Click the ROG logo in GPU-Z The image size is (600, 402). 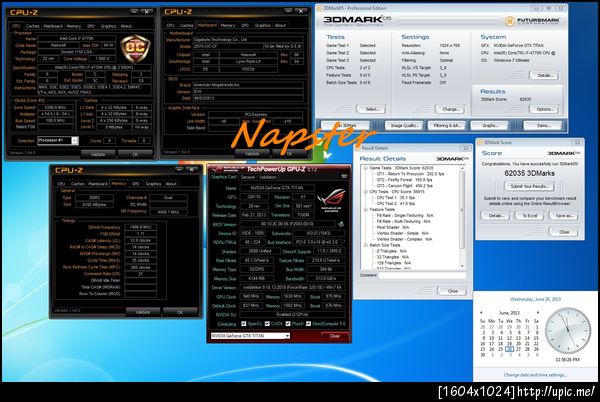coord(331,200)
